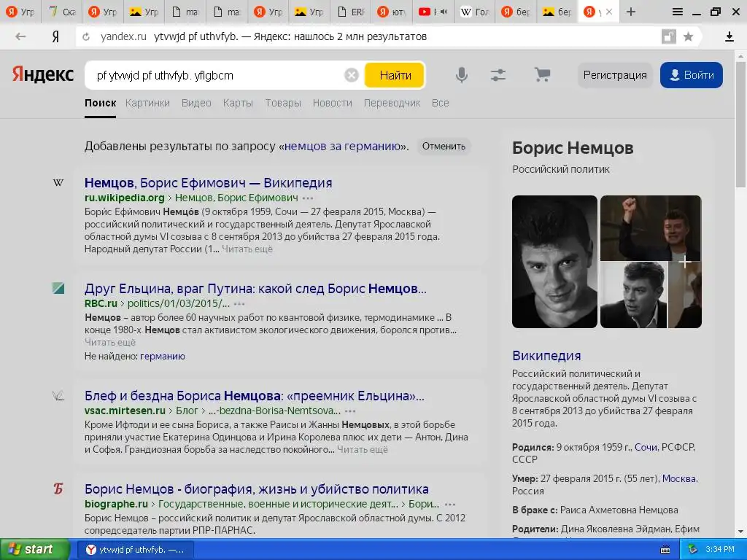Clear the search query with the X icon
Viewport: 747px width, 560px height.
click(x=351, y=75)
